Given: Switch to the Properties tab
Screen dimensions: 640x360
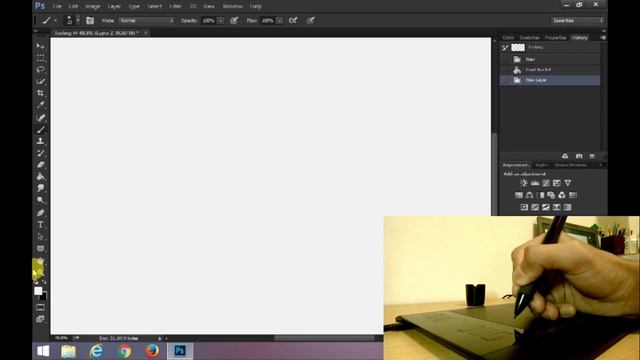Looking at the screenshot, I should pyautogui.click(x=556, y=38).
